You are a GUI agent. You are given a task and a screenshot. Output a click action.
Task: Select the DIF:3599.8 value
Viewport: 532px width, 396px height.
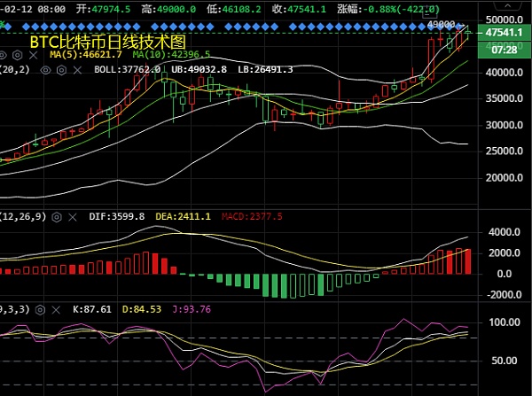coord(117,216)
